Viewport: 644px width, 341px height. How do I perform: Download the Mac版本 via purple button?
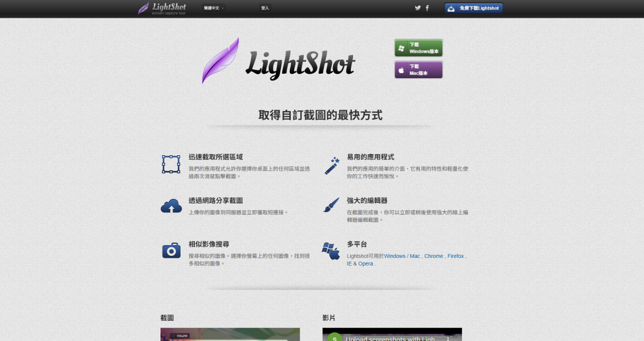point(419,70)
